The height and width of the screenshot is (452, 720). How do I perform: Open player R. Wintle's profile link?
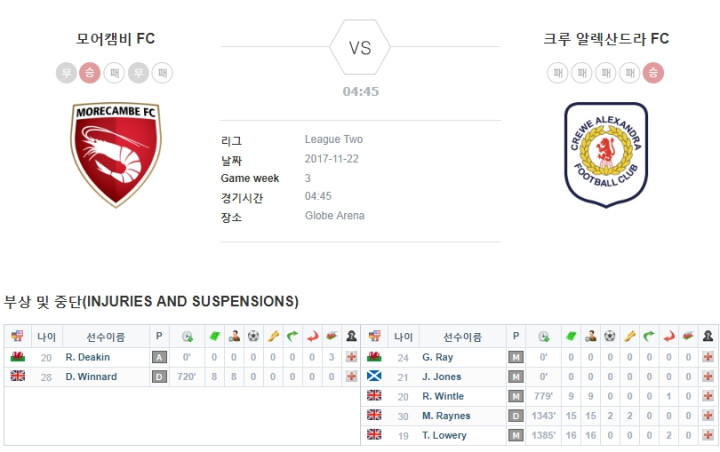coord(443,396)
